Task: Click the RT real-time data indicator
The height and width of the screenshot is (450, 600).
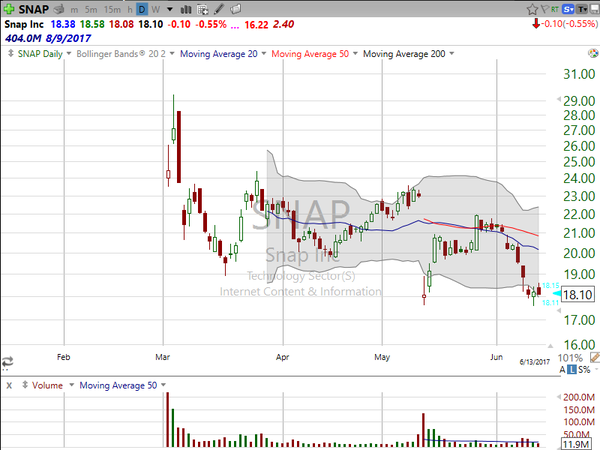Action: tap(555, 9)
